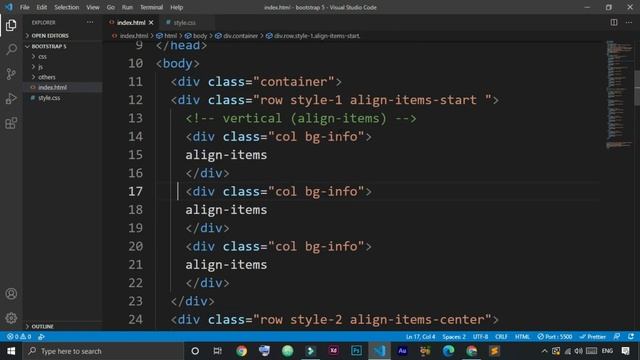Select index.html in the file tree

click(x=52, y=87)
